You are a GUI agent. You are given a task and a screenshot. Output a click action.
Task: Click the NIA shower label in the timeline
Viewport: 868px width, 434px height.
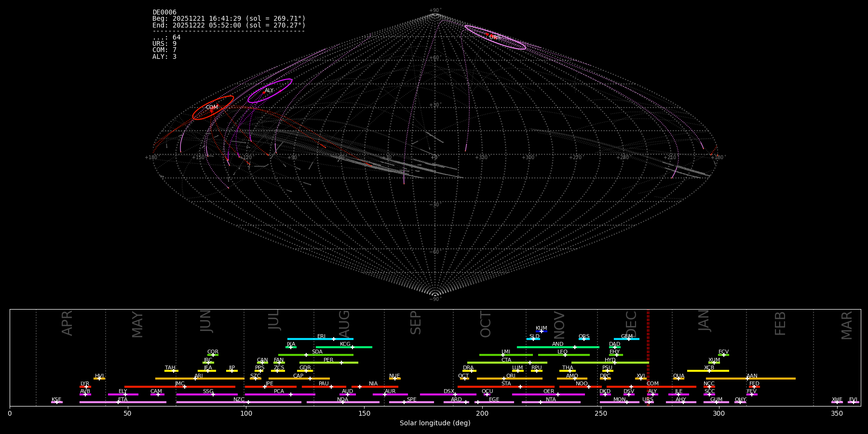point(373,384)
